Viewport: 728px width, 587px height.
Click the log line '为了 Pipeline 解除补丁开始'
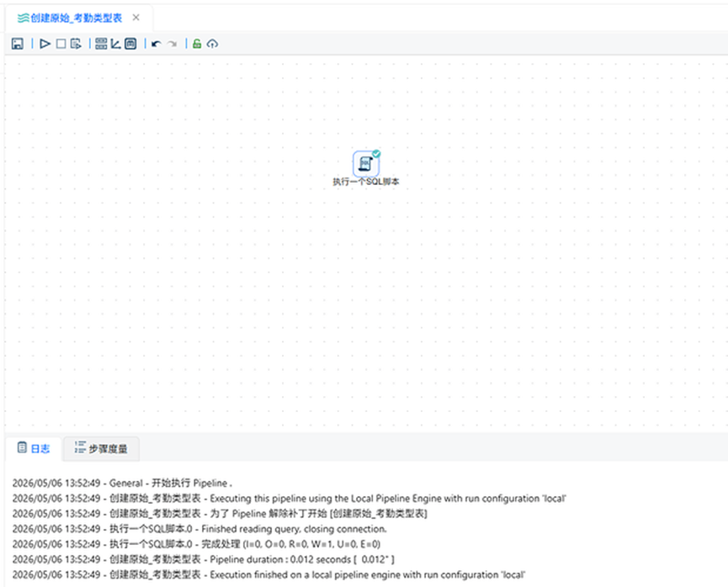tap(220, 513)
